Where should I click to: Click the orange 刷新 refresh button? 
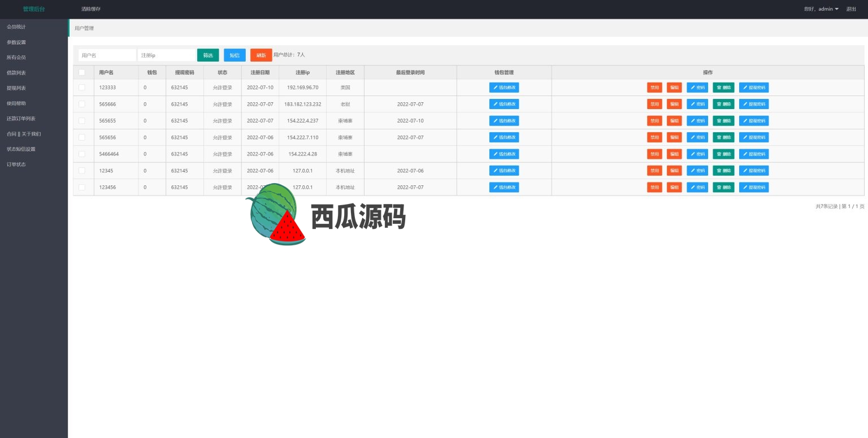[x=261, y=55]
